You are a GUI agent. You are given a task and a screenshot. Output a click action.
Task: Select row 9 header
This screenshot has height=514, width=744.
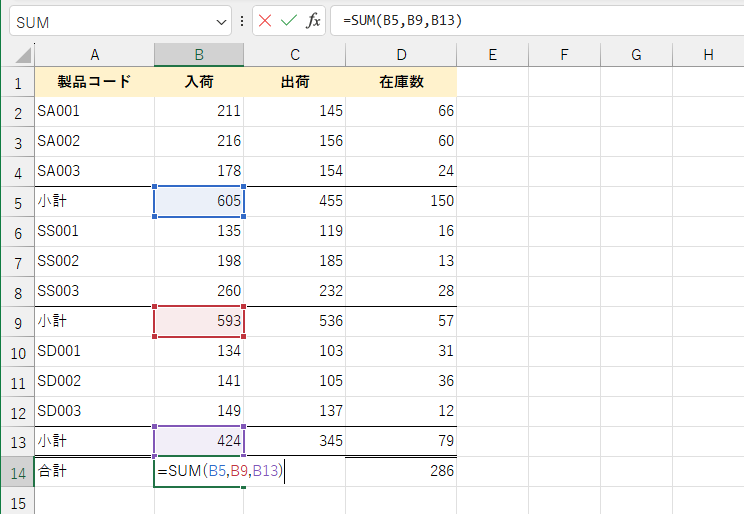(x=18, y=322)
